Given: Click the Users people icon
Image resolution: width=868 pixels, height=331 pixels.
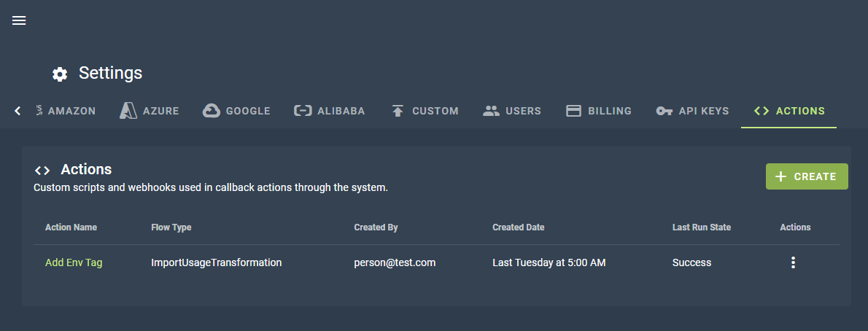Looking at the screenshot, I should point(491,111).
